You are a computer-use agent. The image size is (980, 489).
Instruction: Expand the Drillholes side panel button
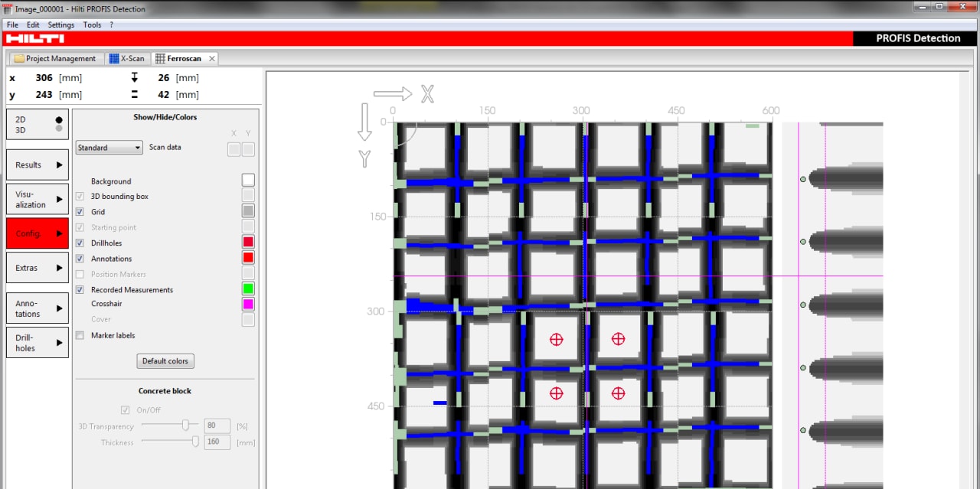(x=37, y=342)
